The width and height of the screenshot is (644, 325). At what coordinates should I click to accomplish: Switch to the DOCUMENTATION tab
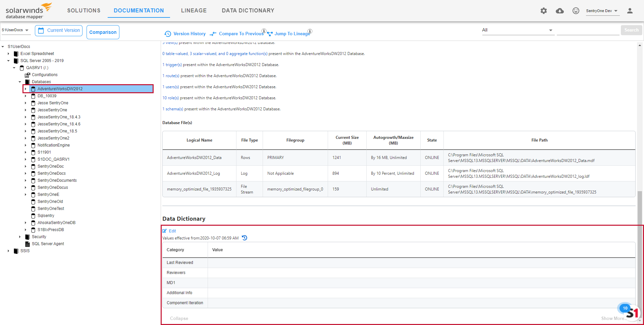(139, 11)
